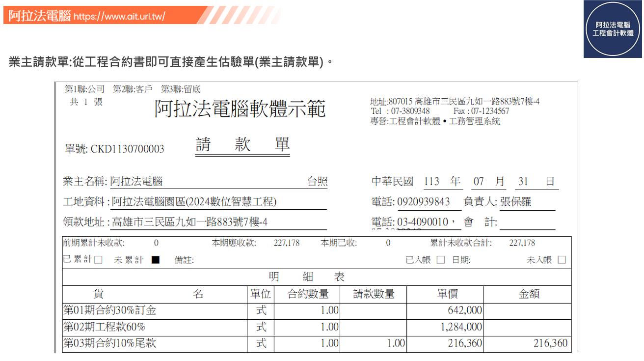644x361 pixels.
Task: Click the 明細表 table title
Action: tap(307, 277)
